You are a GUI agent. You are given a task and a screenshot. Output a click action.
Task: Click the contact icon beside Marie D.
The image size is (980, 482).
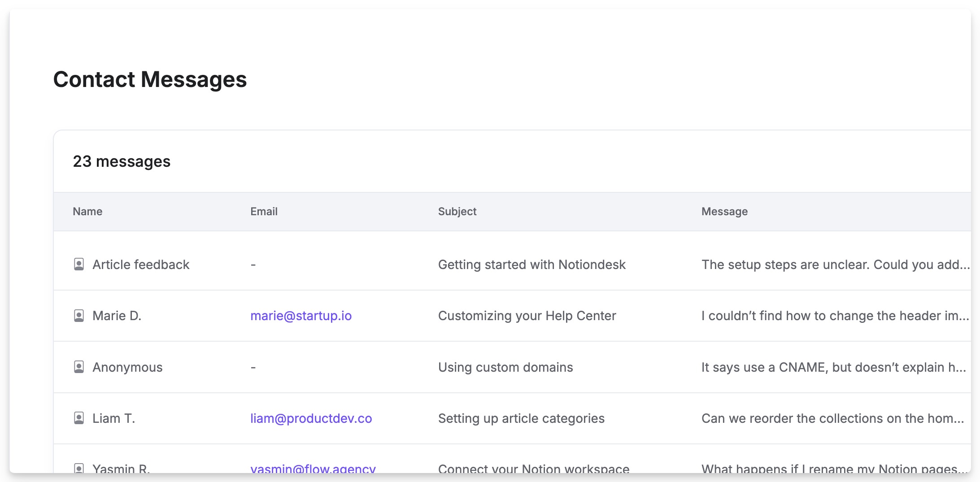click(79, 316)
